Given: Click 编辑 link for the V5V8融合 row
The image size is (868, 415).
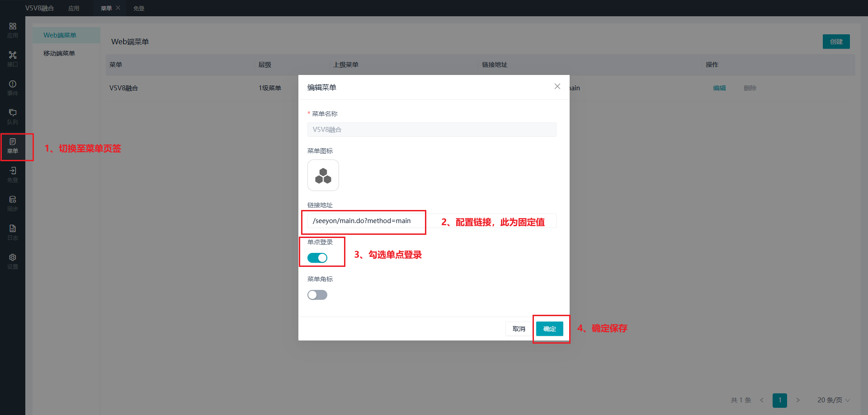Looking at the screenshot, I should (x=719, y=88).
